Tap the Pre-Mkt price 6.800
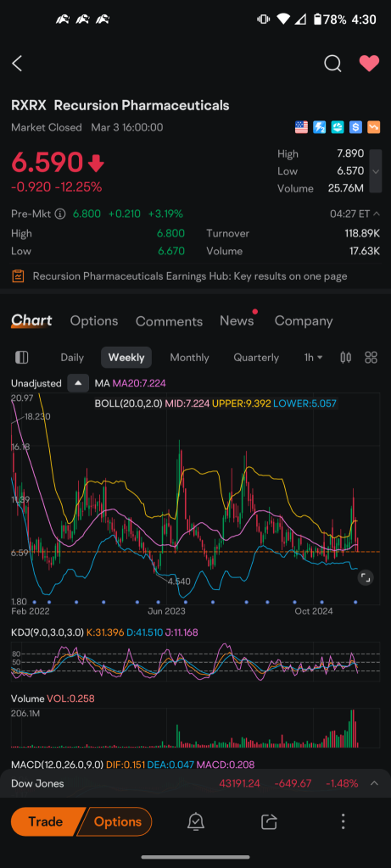This screenshot has height=868, width=391. tap(87, 214)
